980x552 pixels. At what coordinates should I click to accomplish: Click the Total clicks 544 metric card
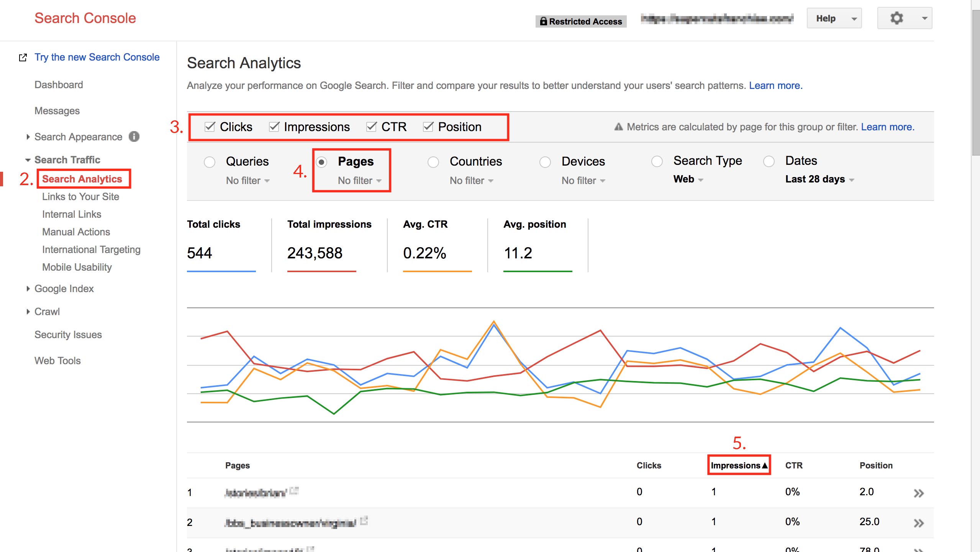221,245
